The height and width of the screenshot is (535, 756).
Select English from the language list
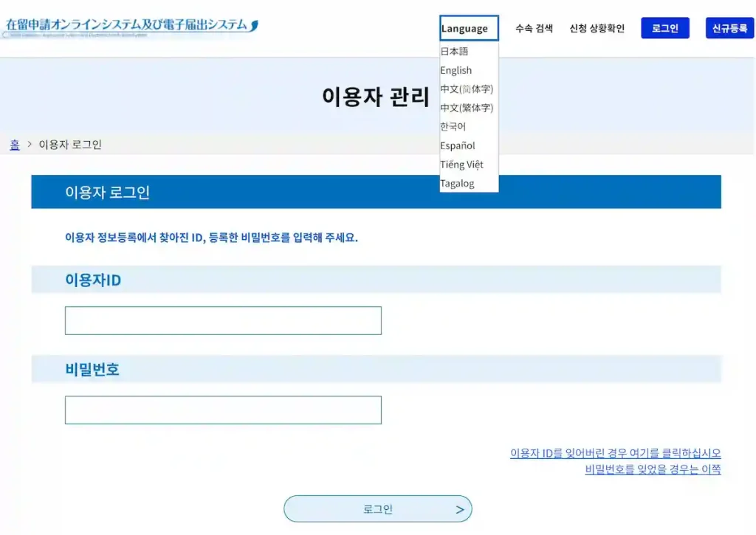pos(456,70)
